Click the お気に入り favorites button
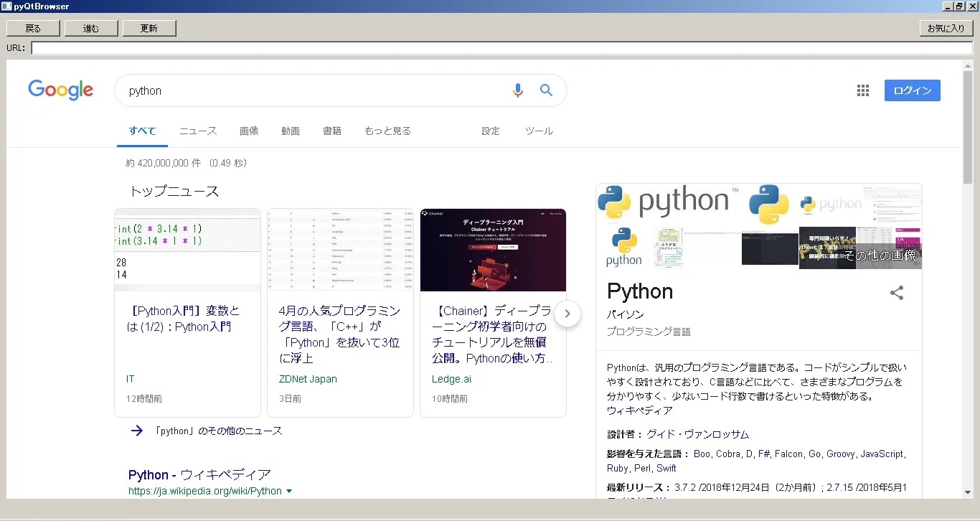Image resolution: width=980 pixels, height=521 pixels. pos(946,29)
